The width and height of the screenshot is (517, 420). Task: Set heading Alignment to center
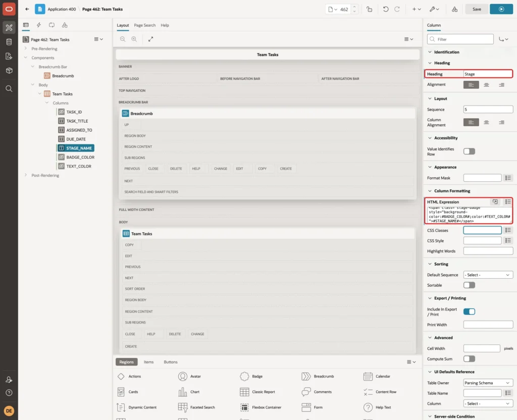pyautogui.click(x=486, y=85)
